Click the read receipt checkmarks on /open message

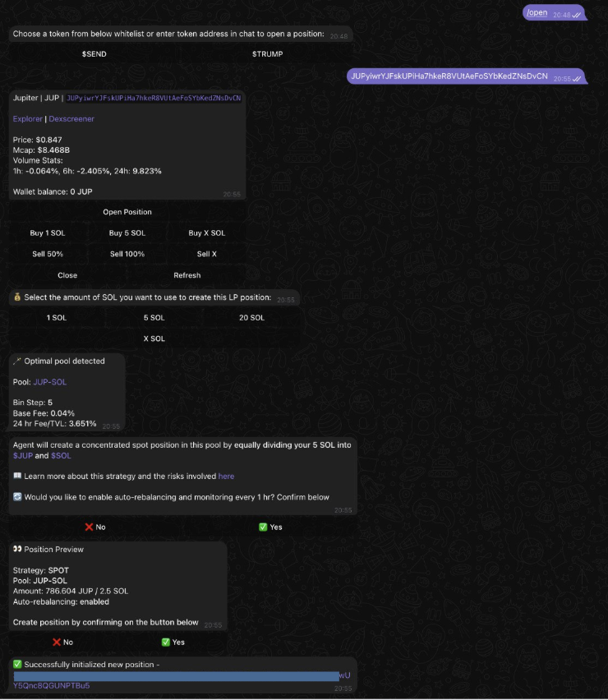pyautogui.click(x=577, y=15)
